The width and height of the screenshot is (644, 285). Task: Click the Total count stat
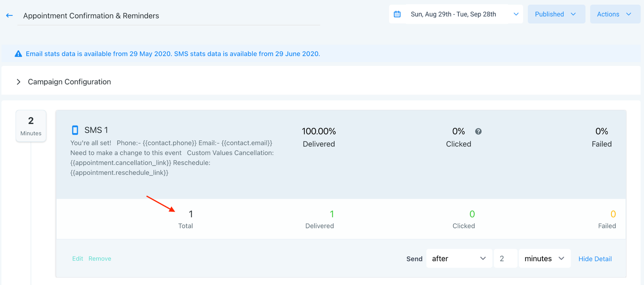point(190,214)
